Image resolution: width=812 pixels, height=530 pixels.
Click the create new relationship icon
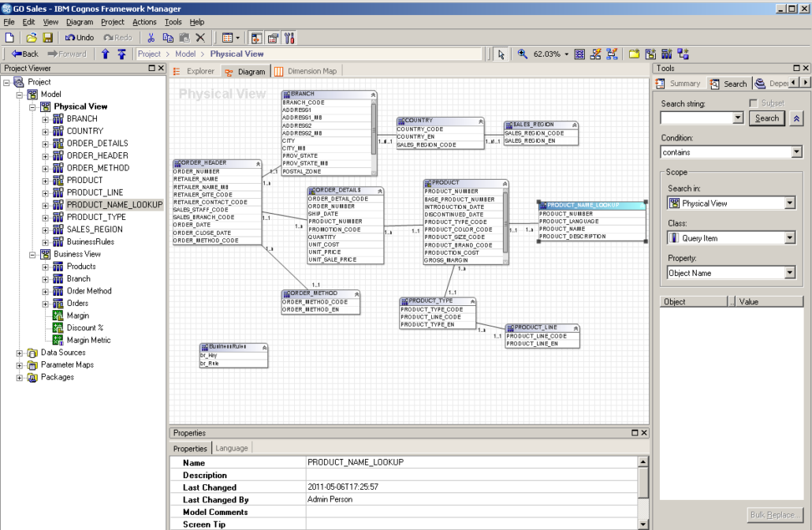click(x=683, y=54)
